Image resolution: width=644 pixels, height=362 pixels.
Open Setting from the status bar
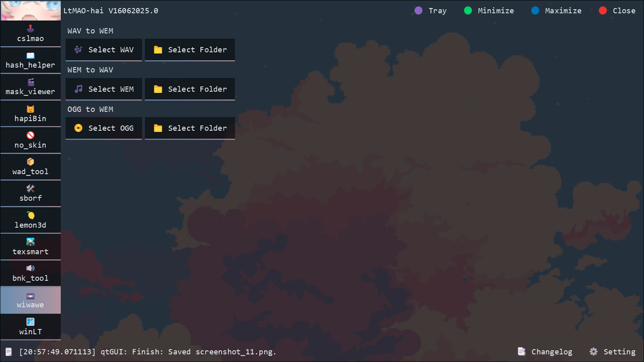coord(612,352)
